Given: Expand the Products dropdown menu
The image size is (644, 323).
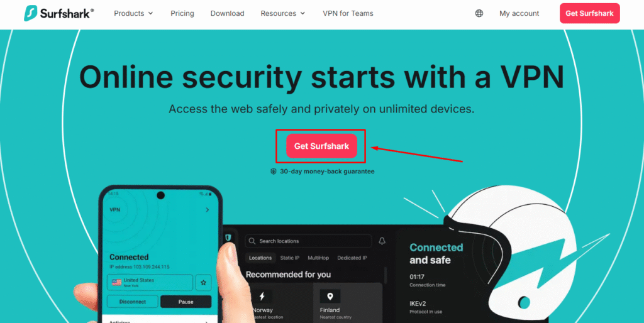Looking at the screenshot, I should pyautogui.click(x=133, y=13).
